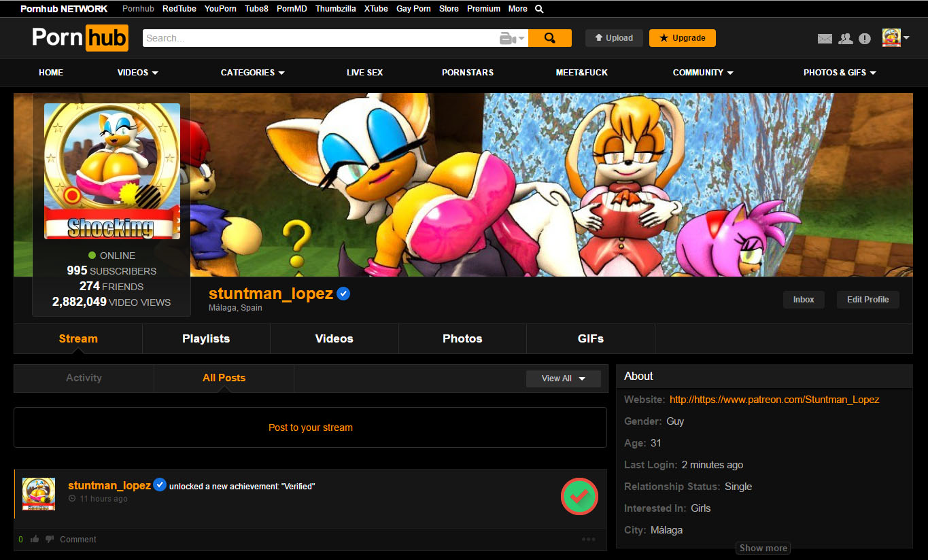The width and height of the screenshot is (928, 560).
Task: Open the envelope messages icon in the header
Action: pos(825,39)
